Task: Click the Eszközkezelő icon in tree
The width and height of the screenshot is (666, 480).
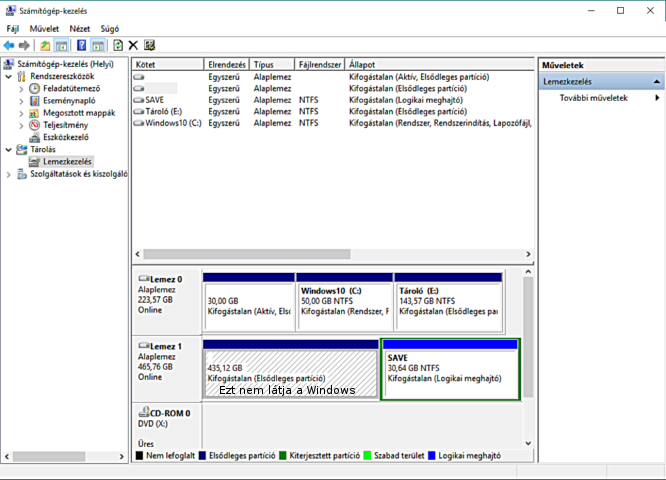Action: [34, 137]
